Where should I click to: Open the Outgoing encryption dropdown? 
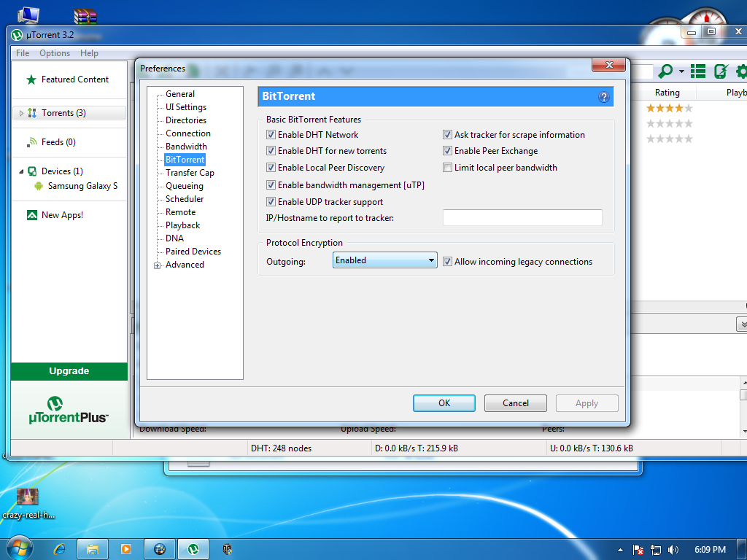pos(384,260)
